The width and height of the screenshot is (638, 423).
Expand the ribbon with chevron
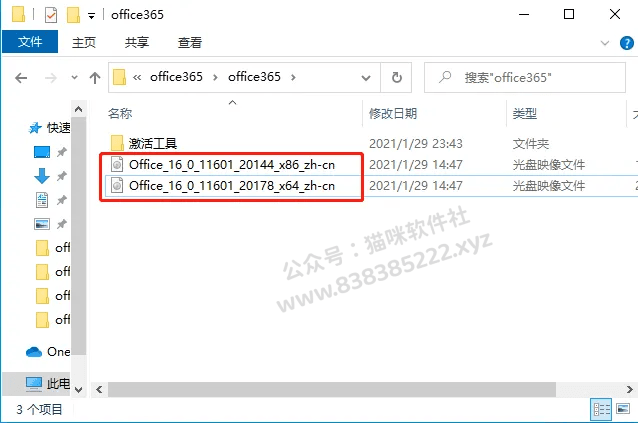(605, 43)
